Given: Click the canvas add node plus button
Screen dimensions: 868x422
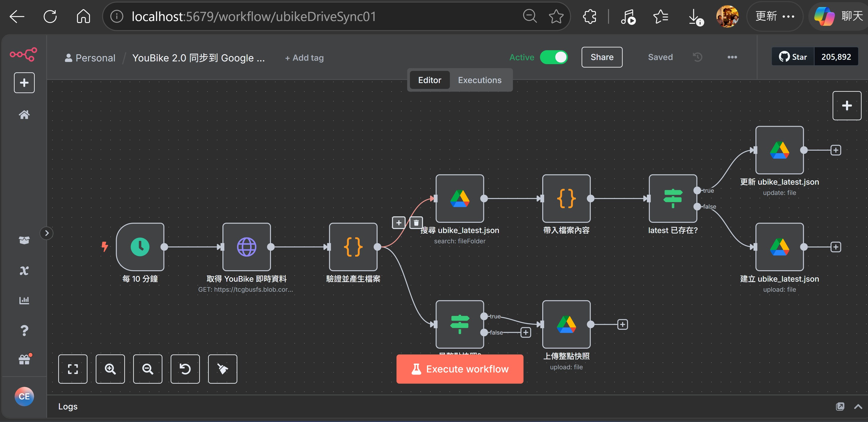Looking at the screenshot, I should [x=847, y=106].
